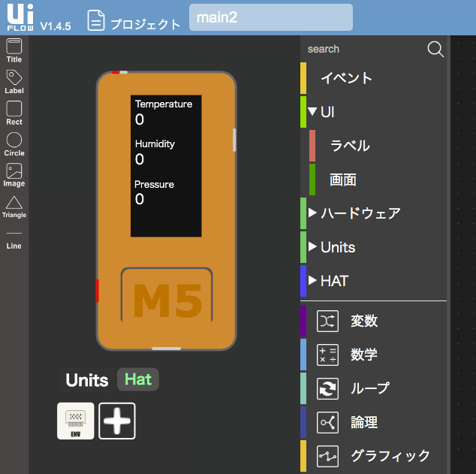The width and height of the screenshot is (476, 474).
Task: Add a new unit with plus button
Action: point(117,421)
